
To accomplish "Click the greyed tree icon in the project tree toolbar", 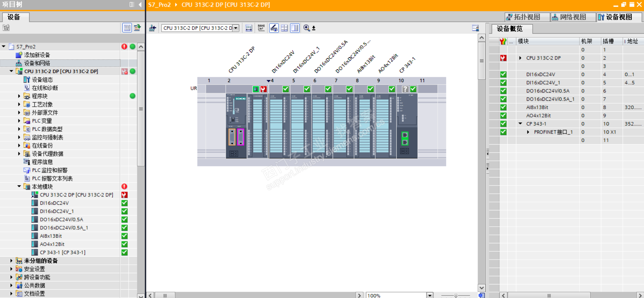I will tap(6, 28).
